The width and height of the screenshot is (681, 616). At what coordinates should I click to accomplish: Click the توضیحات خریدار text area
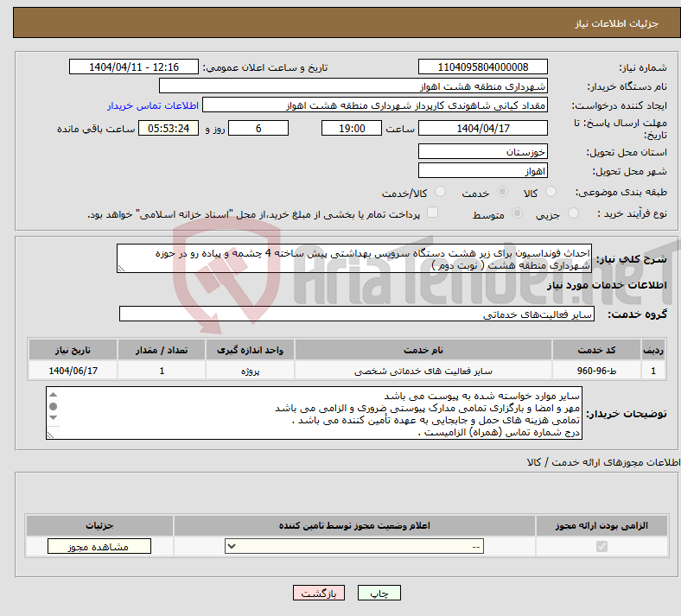(314, 413)
